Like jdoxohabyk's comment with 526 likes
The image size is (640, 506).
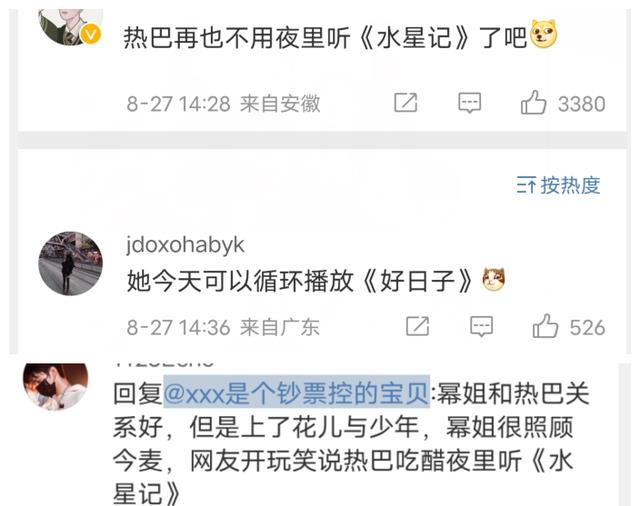(545, 326)
